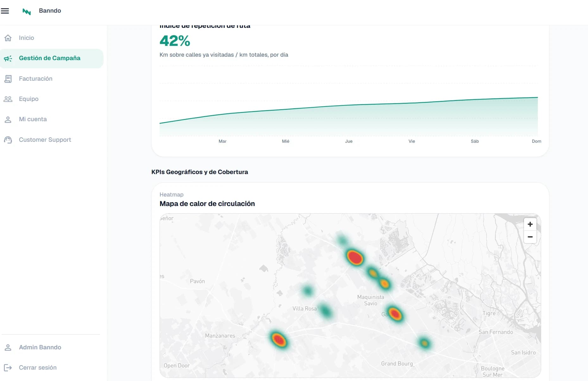
Task: Zoom out on the heatmap map
Action: click(x=530, y=237)
